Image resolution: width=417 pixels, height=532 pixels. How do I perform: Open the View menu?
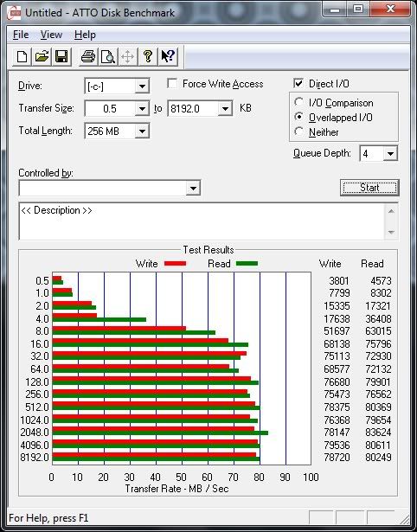coord(51,35)
